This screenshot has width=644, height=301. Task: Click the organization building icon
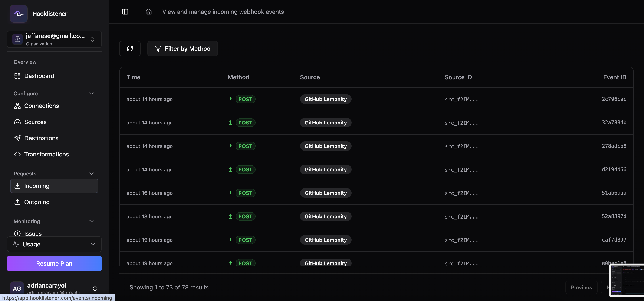click(x=17, y=39)
